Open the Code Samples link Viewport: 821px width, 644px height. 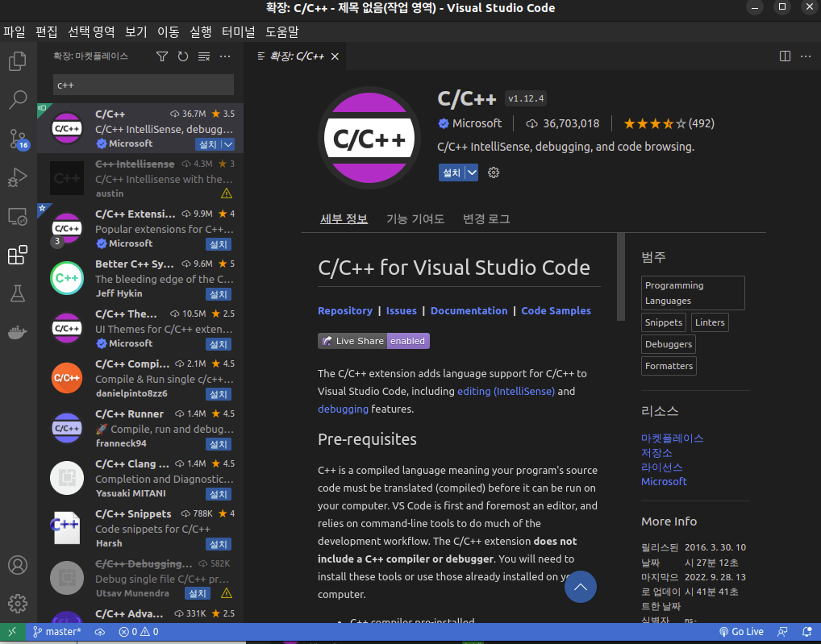556,311
